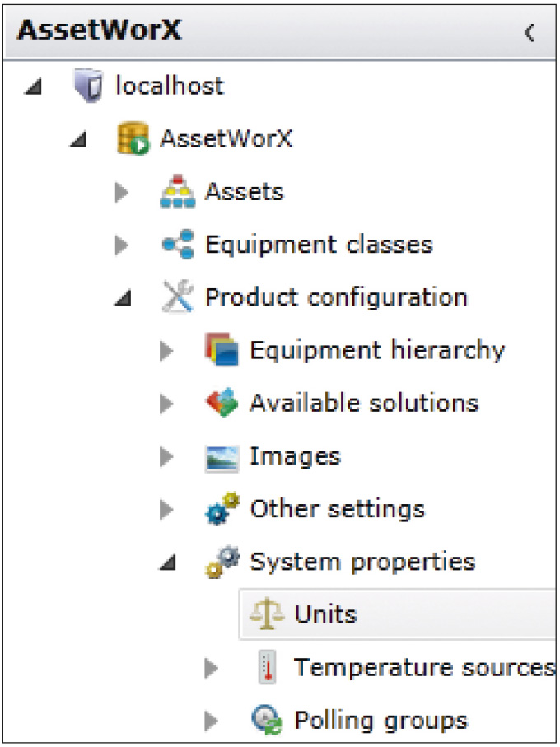Click the Product configuration tools icon

[x=178, y=296]
